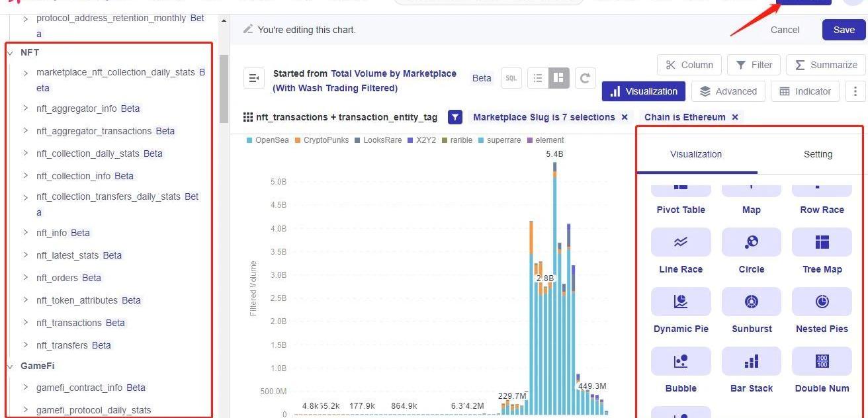This screenshot has height=418, width=868.
Task: Click the scroll-up arrow of table list
Action: (224, 21)
